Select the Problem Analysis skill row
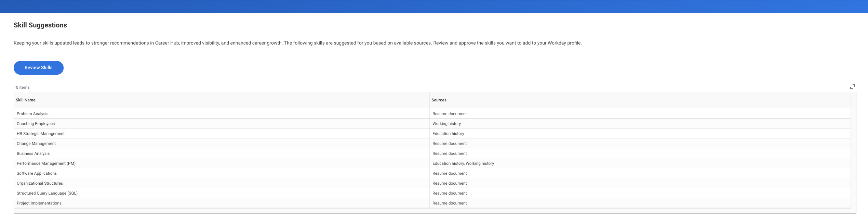This screenshot has height=222, width=868. (x=32, y=114)
